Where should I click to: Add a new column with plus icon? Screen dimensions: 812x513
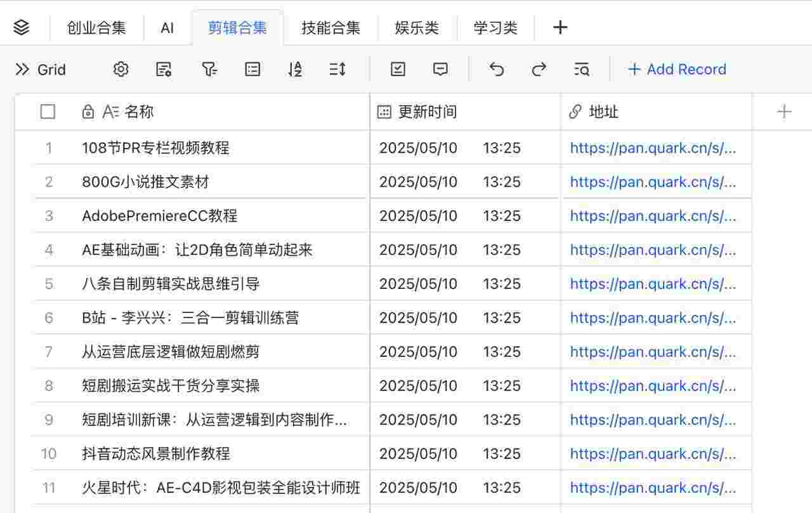[x=784, y=112]
